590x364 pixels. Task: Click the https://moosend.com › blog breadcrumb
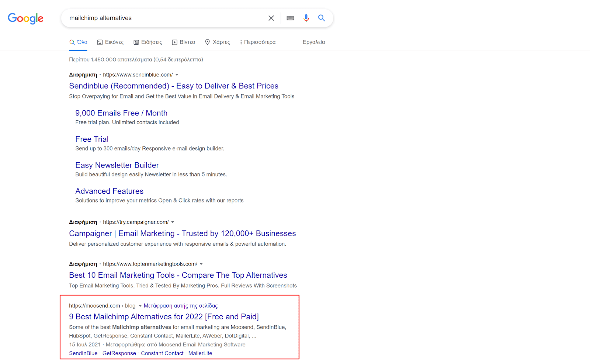pyautogui.click(x=102, y=306)
